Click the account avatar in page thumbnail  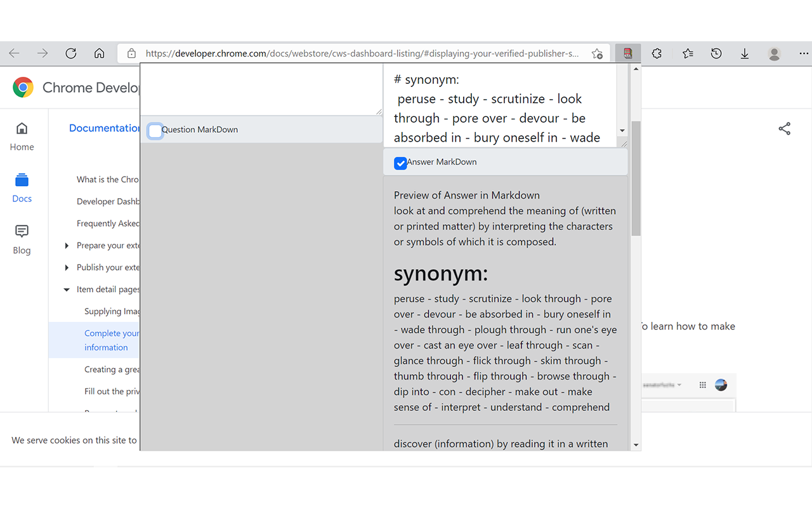(721, 385)
